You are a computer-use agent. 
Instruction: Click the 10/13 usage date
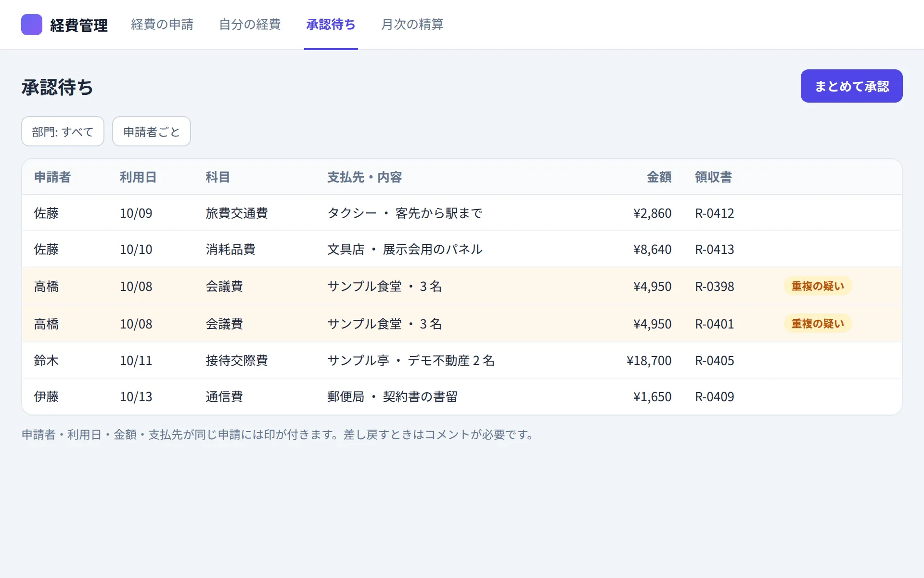tap(136, 397)
